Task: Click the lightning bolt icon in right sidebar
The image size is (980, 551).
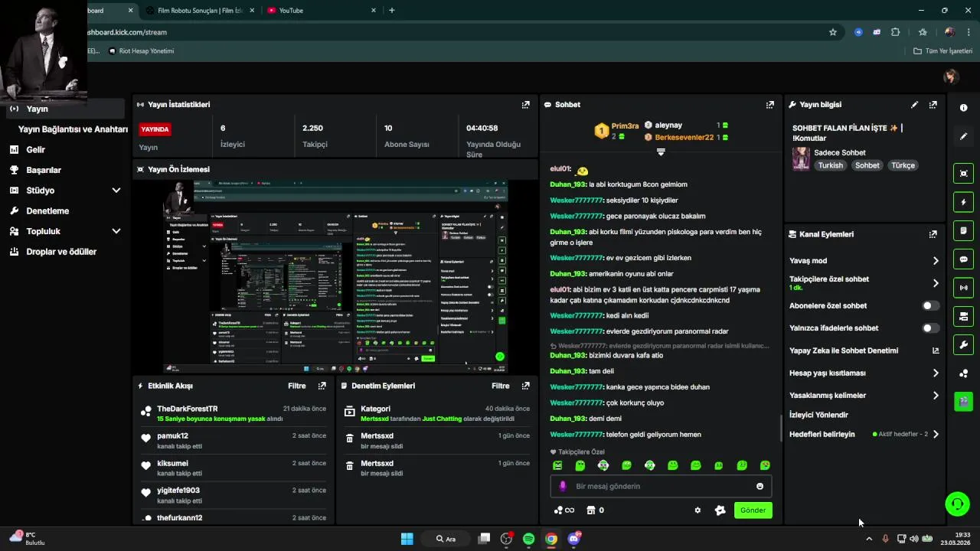Action: [x=964, y=202]
